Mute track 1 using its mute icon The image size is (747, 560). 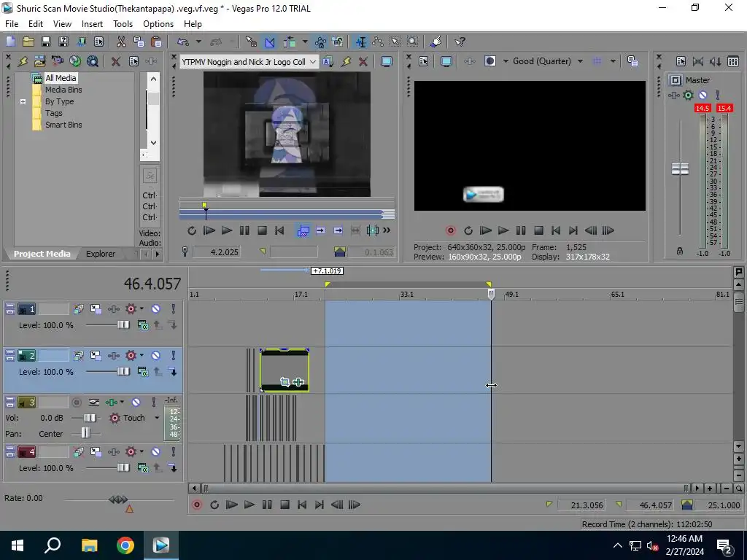click(x=156, y=309)
